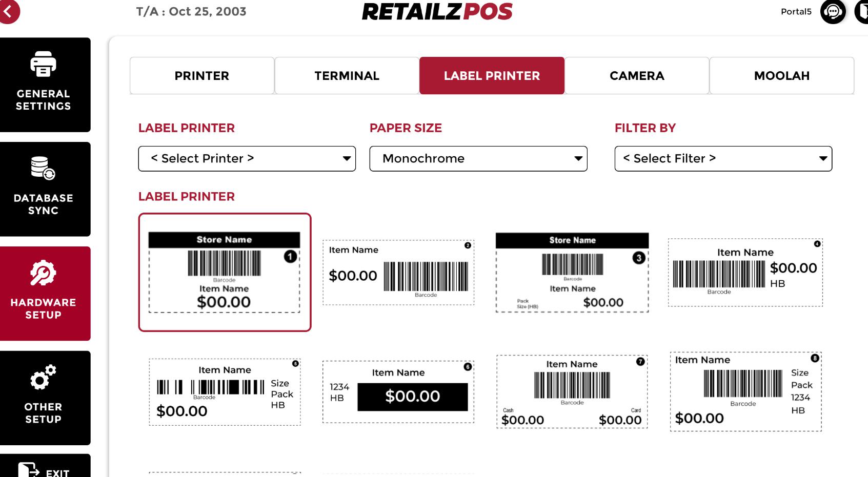868x477 pixels.
Task: Open the chat support icon
Action: (x=833, y=11)
